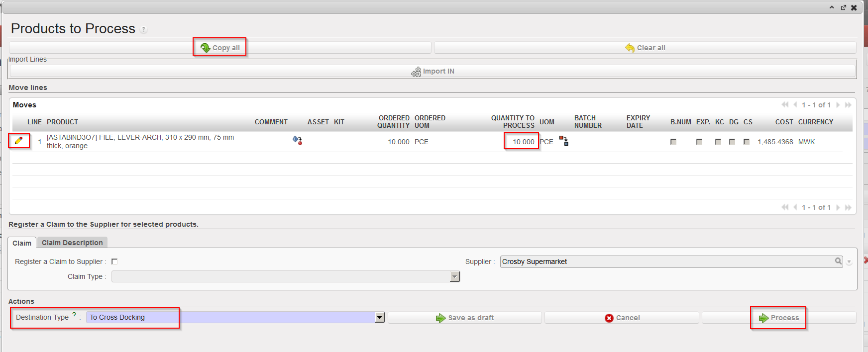Toggle the B.NUM checkbox on line 1
Viewport: 868px width, 352px height.
point(673,142)
